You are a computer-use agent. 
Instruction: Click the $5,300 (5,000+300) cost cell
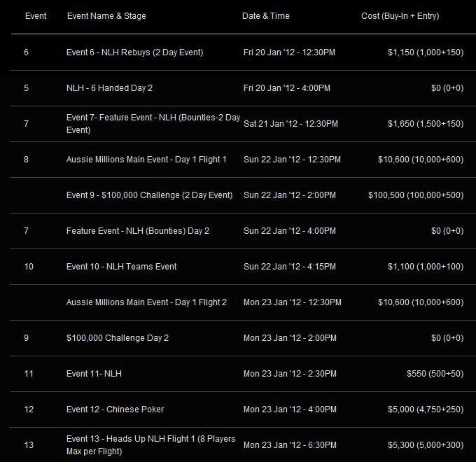click(426, 445)
